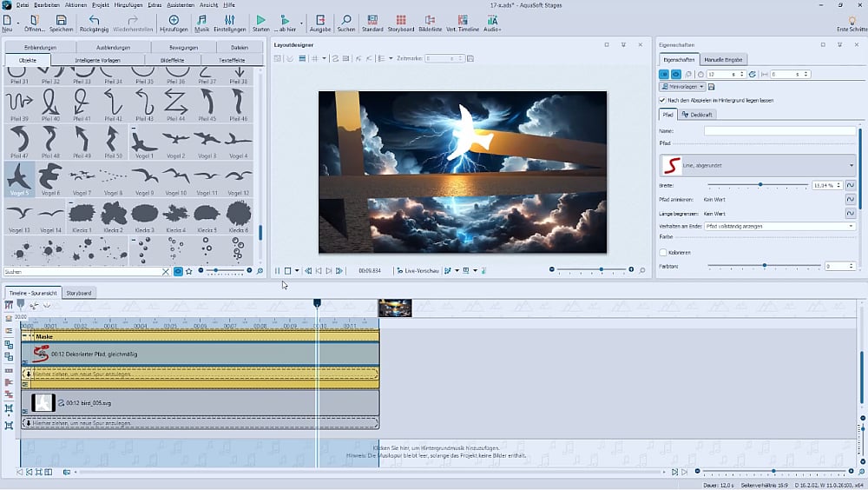This screenshot has width=868, height=490.
Task: Enable the Kolorieren checkbox
Action: tap(663, 253)
